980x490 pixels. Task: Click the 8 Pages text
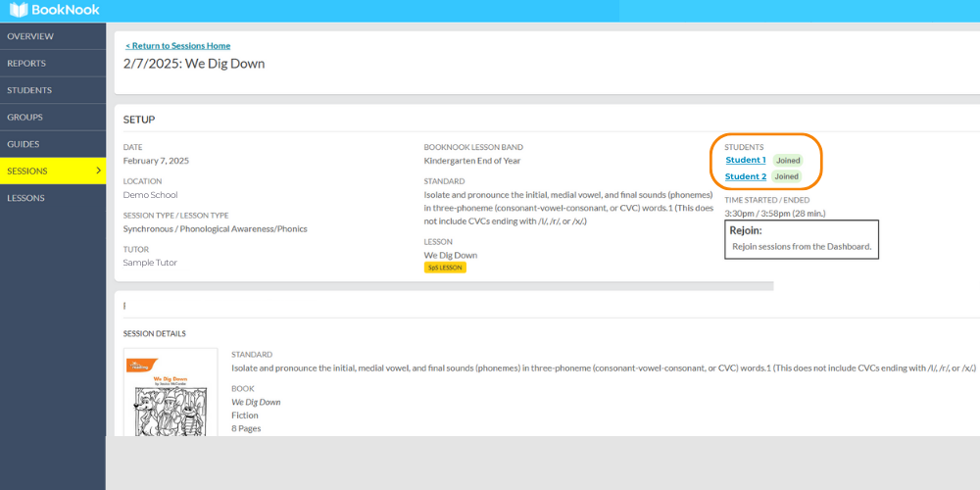click(246, 429)
